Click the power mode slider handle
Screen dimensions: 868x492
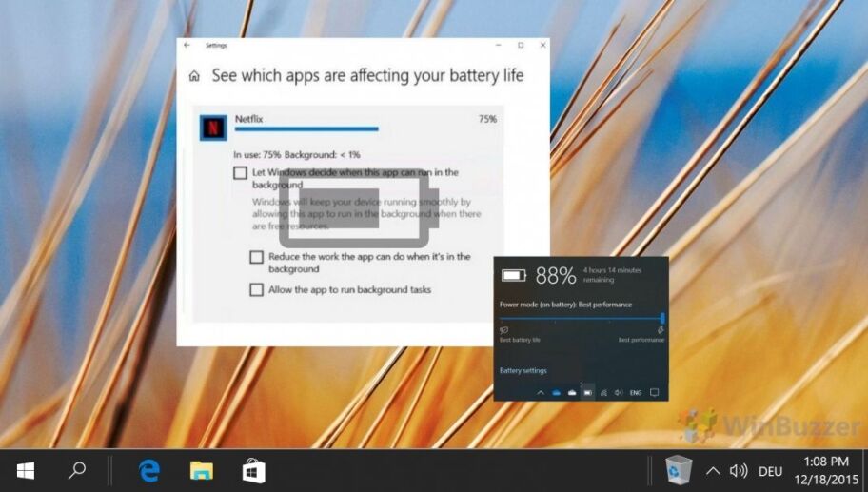pyautogui.click(x=662, y=318)
